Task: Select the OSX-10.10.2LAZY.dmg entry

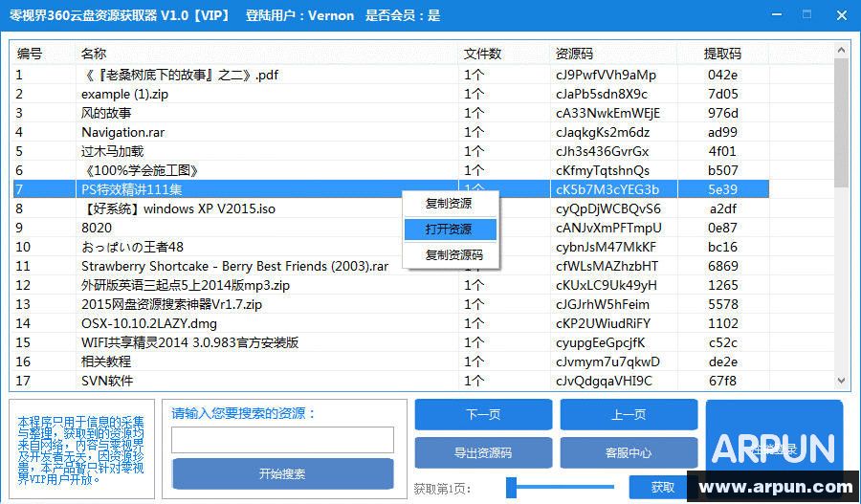Action: (x=148, y=323)
